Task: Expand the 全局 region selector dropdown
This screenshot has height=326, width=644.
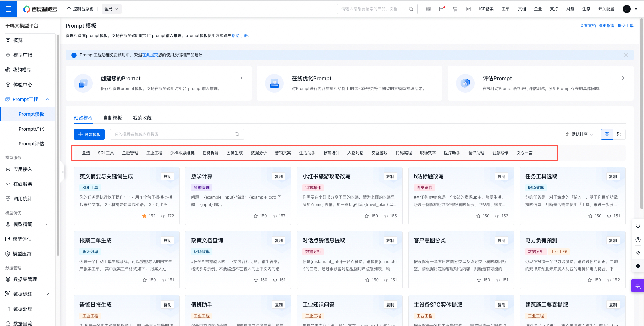Action: (x=111, y=9)
